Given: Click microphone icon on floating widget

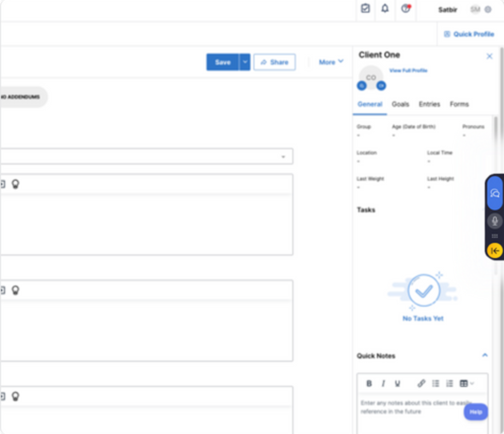Looking at the screenshot, I should click(495, 221).
